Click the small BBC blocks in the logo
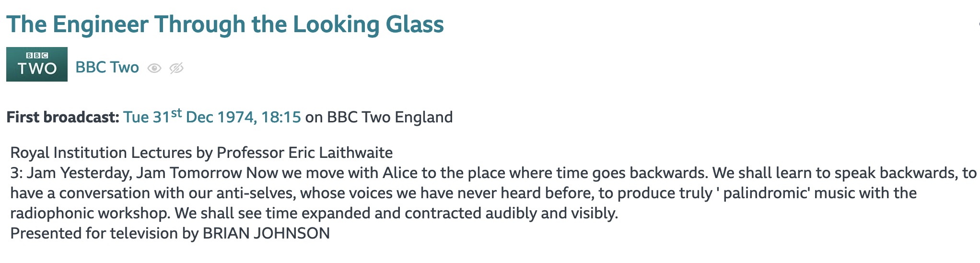This screenshot has width=980, height=263. pyautogui.click(x=37, y=56)
